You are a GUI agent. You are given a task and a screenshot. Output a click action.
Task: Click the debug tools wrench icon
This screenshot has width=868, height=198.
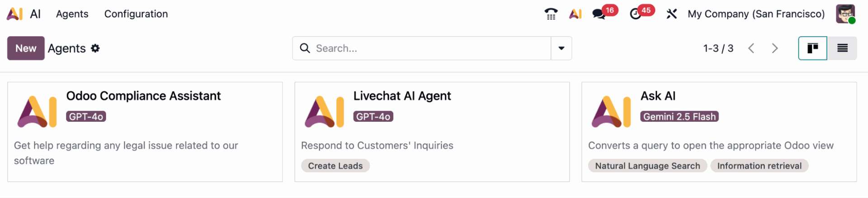click(671, 14)
